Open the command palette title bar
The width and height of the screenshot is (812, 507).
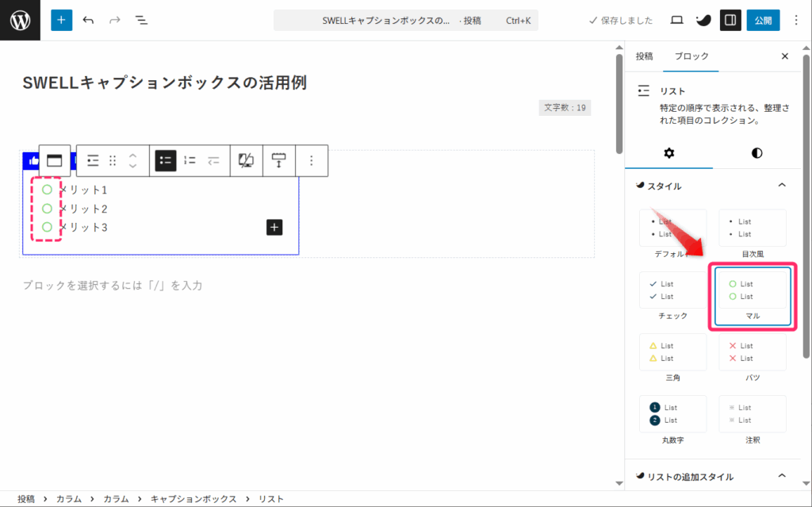(405, 20)
